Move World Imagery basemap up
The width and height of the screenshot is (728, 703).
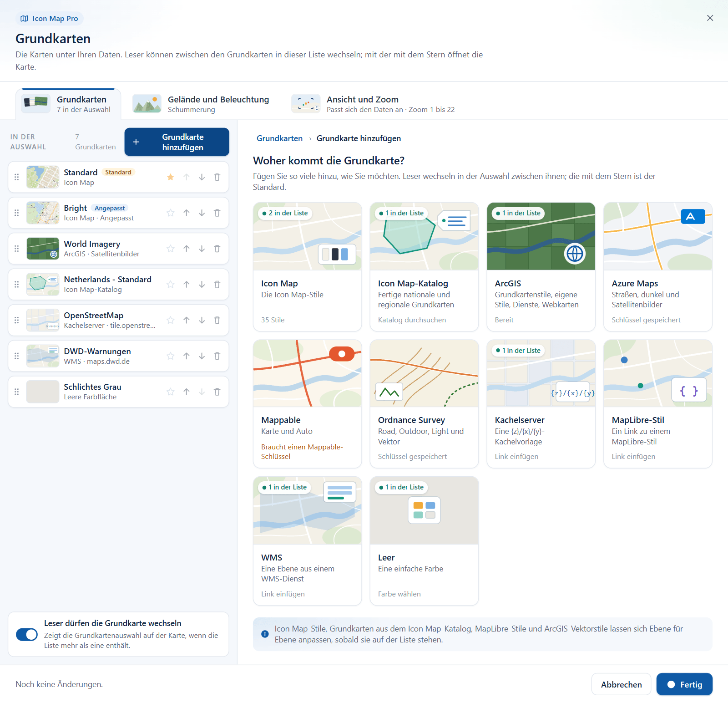187,249
